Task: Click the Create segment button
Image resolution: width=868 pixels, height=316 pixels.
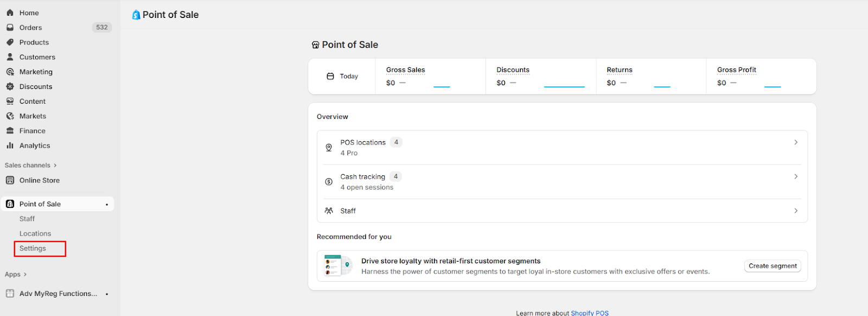Action: point(773,266)
